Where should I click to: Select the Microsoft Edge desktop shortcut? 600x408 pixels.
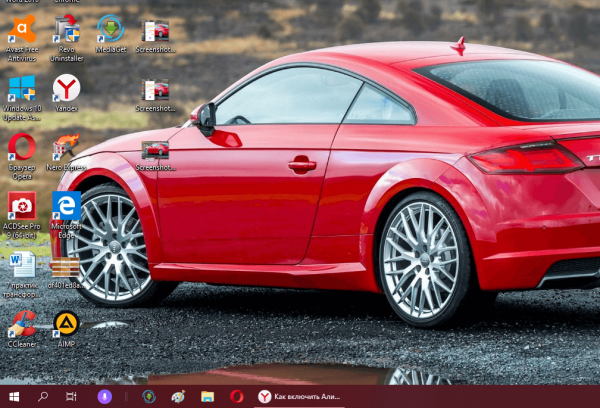(x=67, y=215)
